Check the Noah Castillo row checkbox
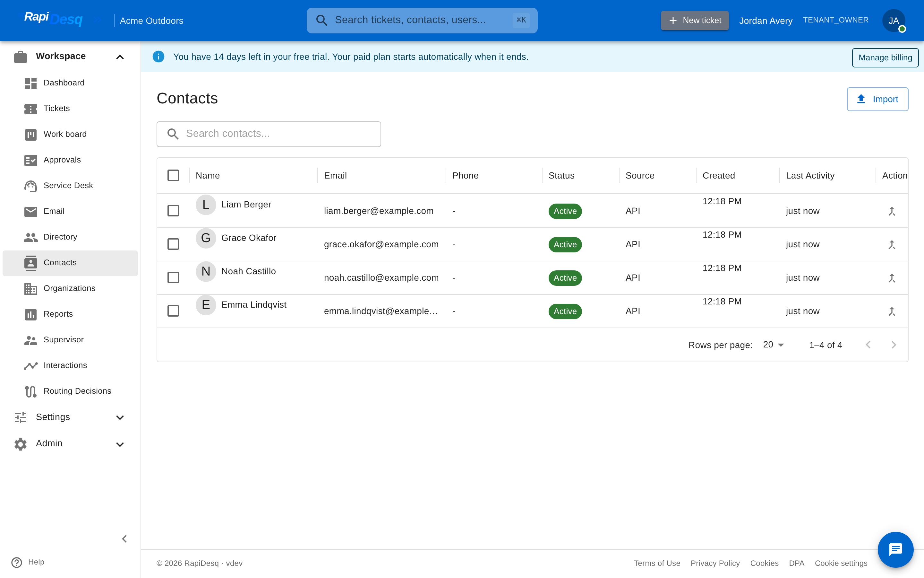This screenshot has width=924, height=578. click(x=173, y=277)
